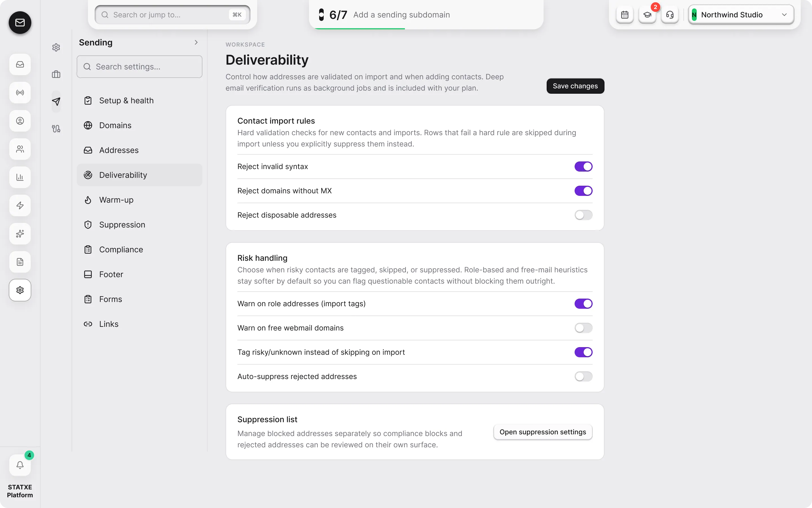Enable Warn on free webmail domains
This screenshot has width=812, height=508.
point(583,328)
